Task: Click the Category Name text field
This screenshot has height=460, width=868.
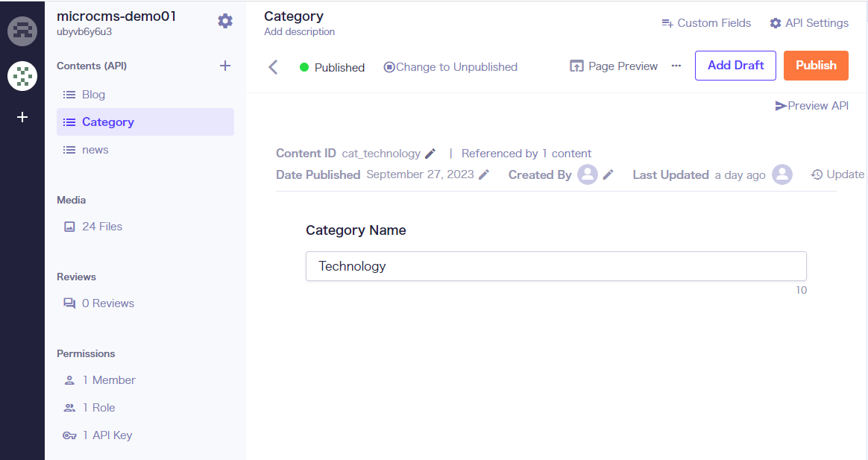Action: [x=556, y=266]
